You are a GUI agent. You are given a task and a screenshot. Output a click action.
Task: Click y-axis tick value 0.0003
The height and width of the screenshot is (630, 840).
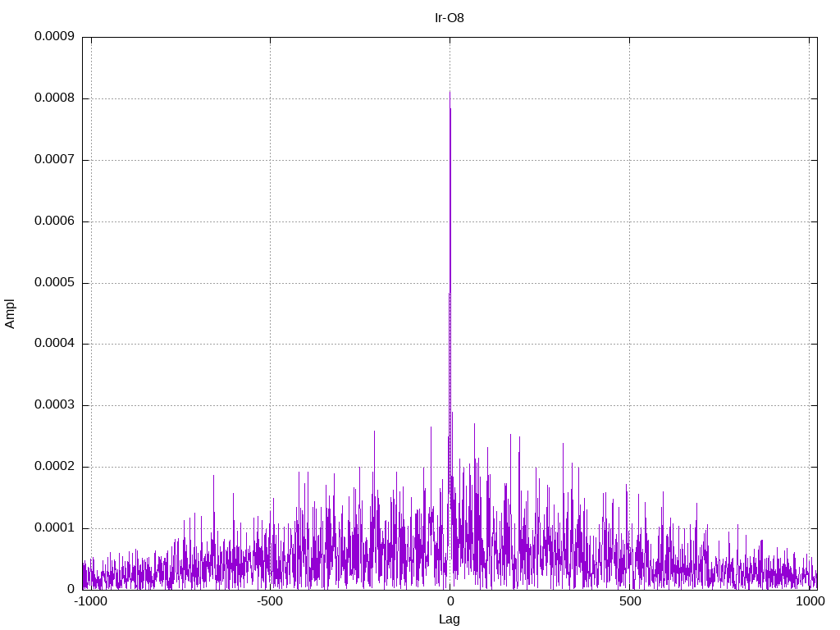tap(54, 405)
